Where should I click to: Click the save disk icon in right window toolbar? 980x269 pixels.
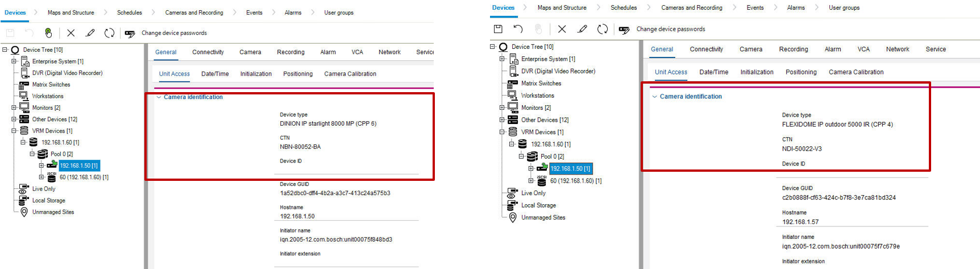tap(498, 29)
